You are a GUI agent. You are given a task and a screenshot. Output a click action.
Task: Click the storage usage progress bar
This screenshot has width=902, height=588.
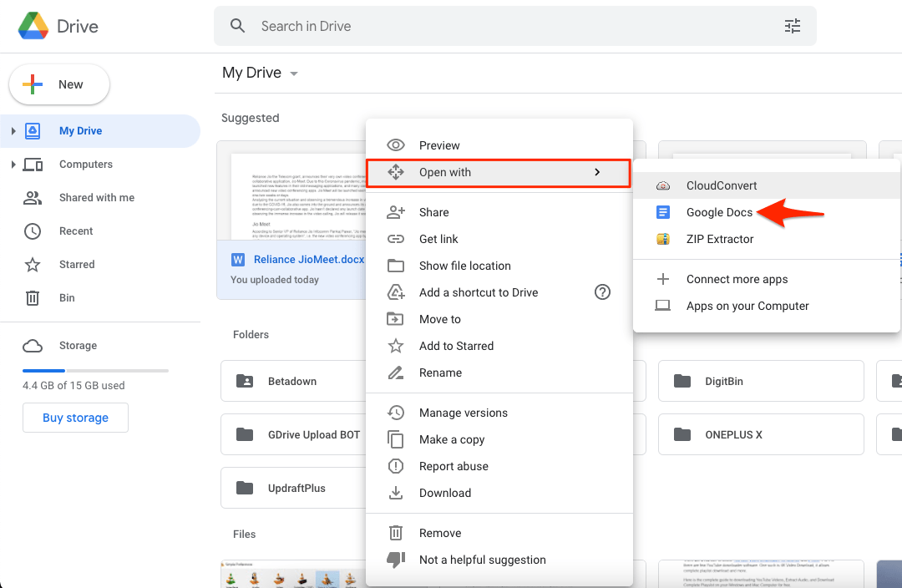click(95, 370)
